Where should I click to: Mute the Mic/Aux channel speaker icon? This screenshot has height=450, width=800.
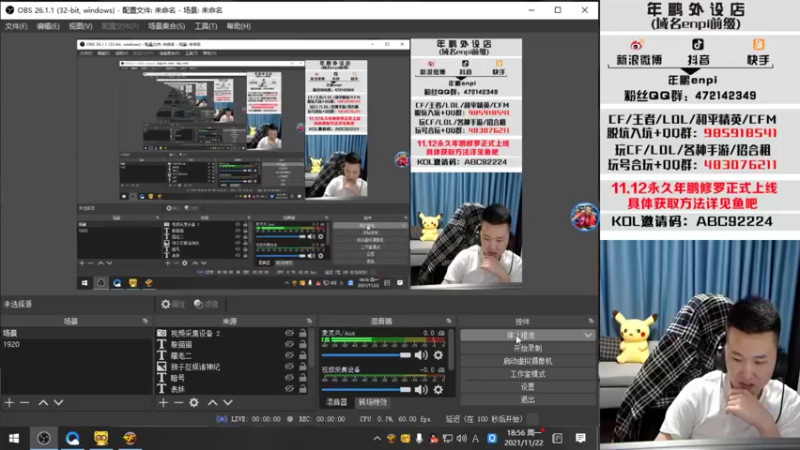421,355
